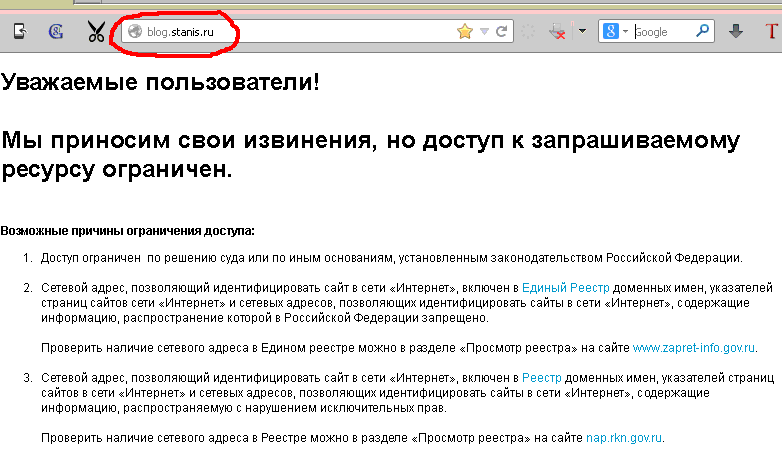This screenshot has width=782, height=452.
Task: Open the URL history dropdown arrow
Action: click(484, 32)
